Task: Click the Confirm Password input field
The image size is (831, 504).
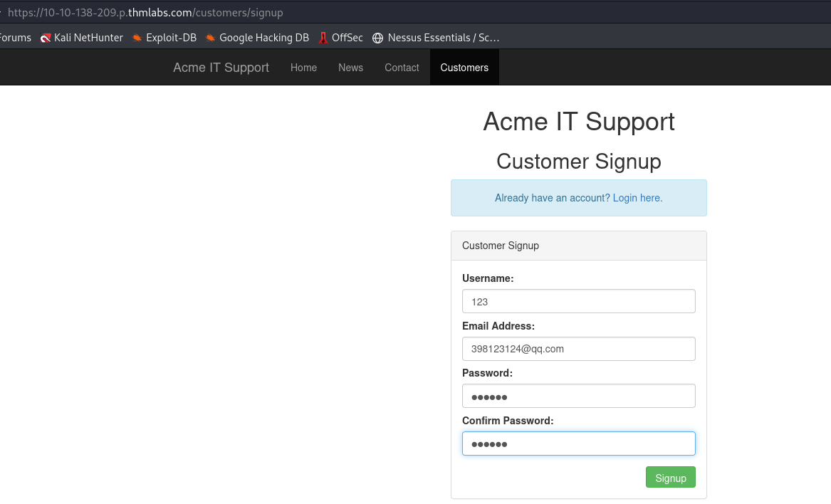Action: click(578, 443)
